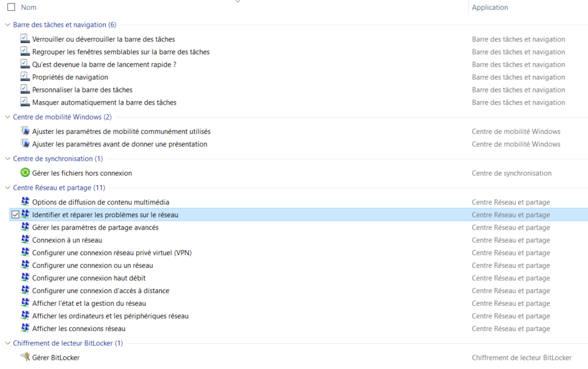Viewport: 588px width, 369px height.
Task: Click the icon beside Connexion à un réseau
Action: pyautogui.click(x=25, y=240)
